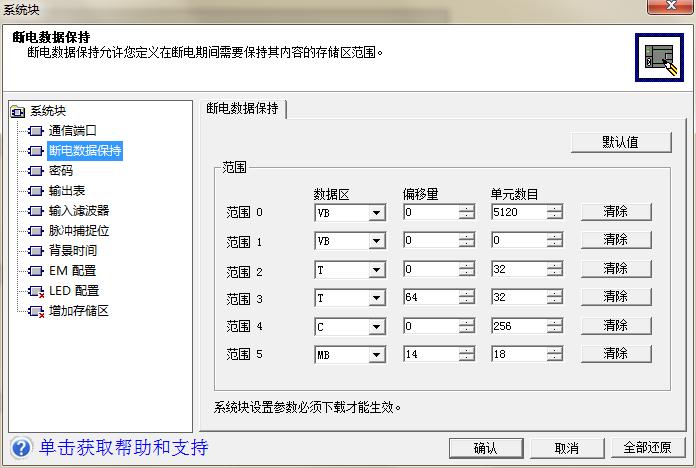Open the 范围 0 data area dropdown

pyautogui.click(x=376, y=212)
